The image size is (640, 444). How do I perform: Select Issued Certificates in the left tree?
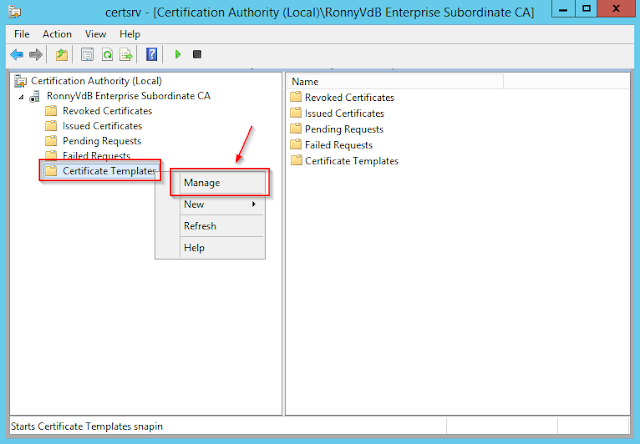[x=101, y=126]
